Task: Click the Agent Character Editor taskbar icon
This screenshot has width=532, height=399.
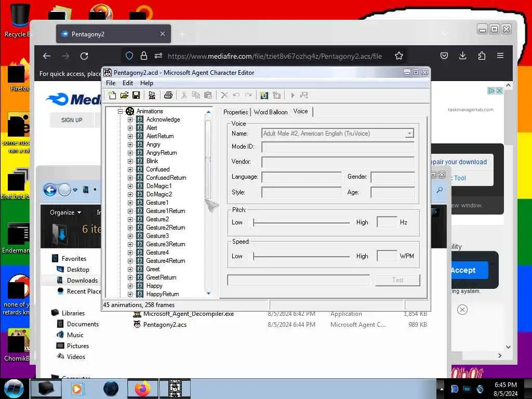Action: [175, 389]
